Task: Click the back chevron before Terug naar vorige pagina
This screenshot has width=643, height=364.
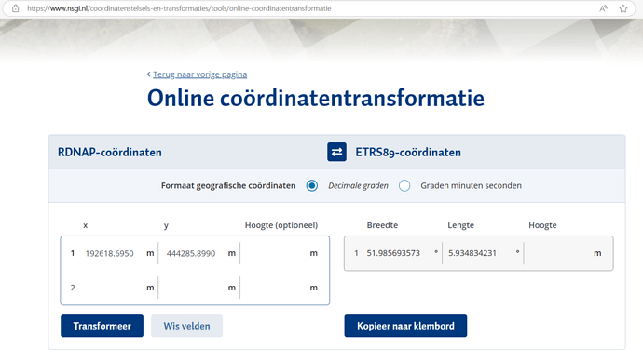Action: point(148,74)
